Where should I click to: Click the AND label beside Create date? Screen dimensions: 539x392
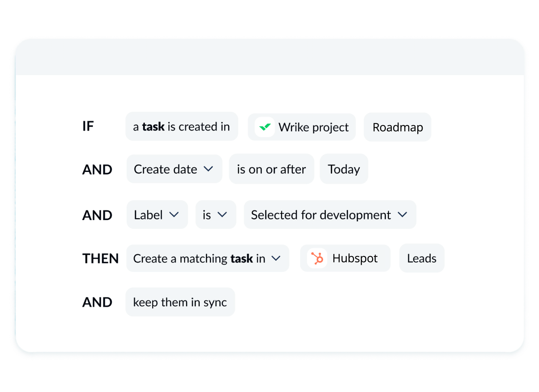(97, 170)
